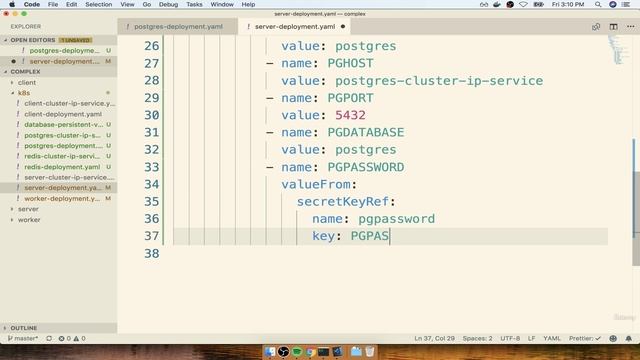Click the green dock icon next to OBS

tap(297, 351)
